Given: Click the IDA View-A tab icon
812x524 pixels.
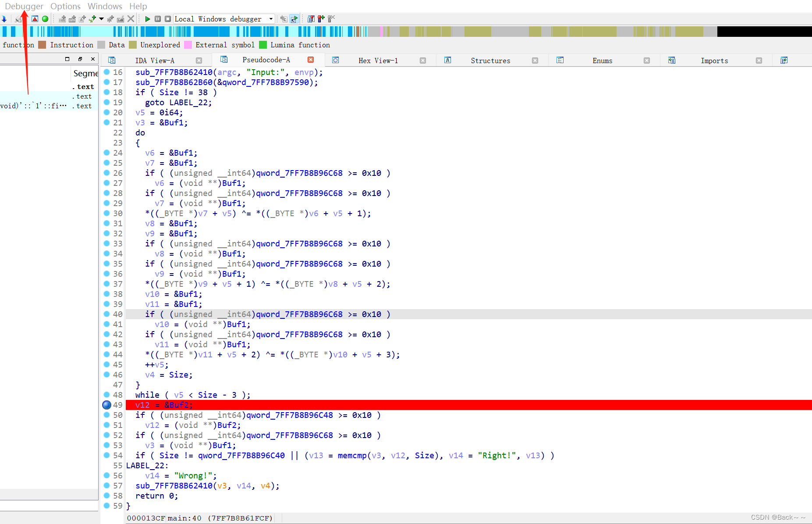Looking at the screenshot, I should pyautogui.click(x=112, y=60).
